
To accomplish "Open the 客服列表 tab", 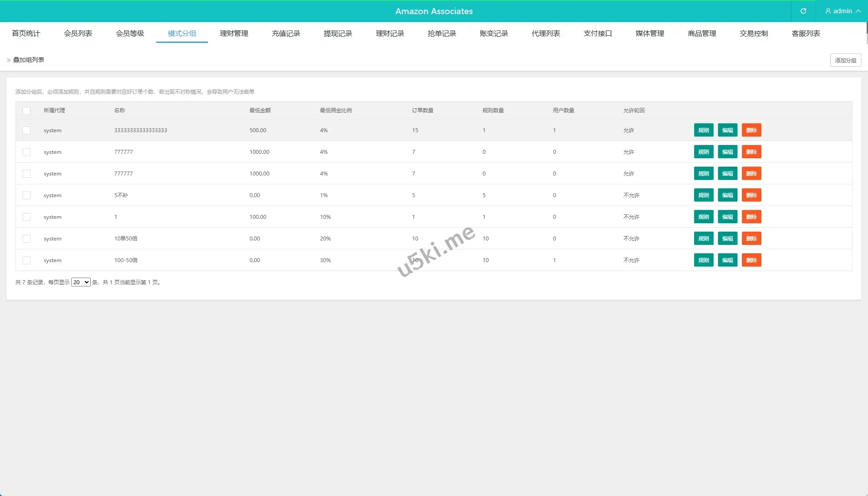I will pyautogui.click(x=806, y=34).
